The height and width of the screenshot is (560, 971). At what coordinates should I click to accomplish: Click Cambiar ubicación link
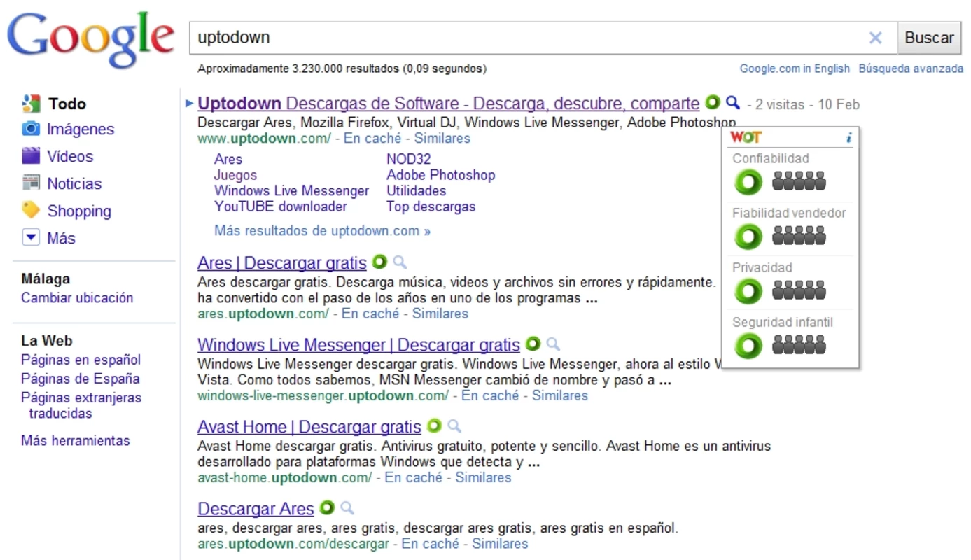(x=77, y=297)
